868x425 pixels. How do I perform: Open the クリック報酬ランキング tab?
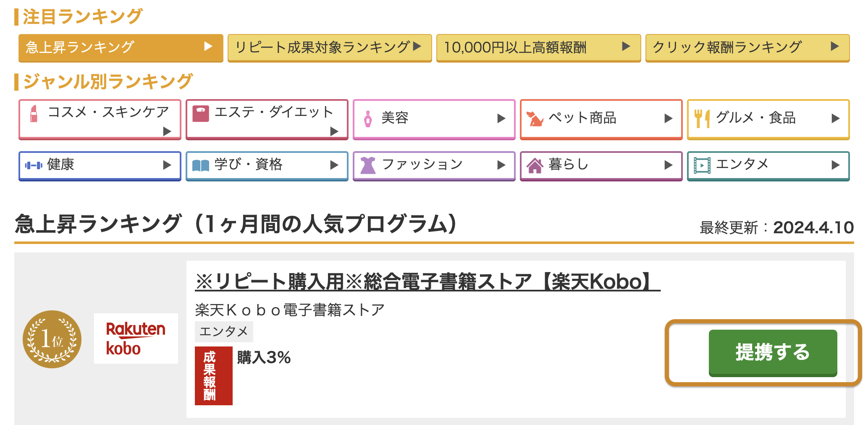(x=747, y=48)
